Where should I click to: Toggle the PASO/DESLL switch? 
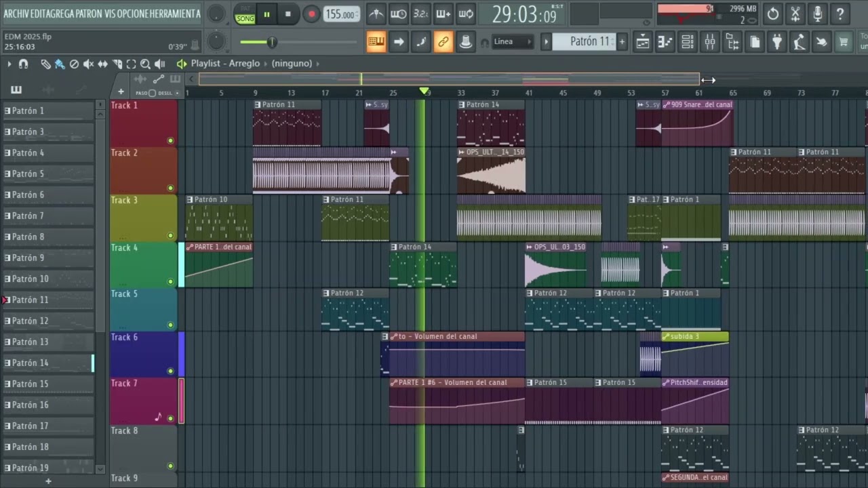point(153,93)
